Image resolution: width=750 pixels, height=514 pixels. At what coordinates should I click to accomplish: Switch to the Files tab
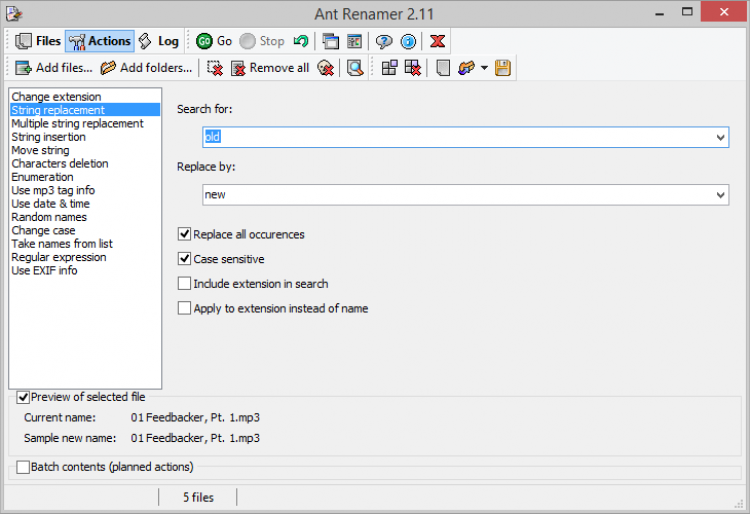click(x=38, y=41)
